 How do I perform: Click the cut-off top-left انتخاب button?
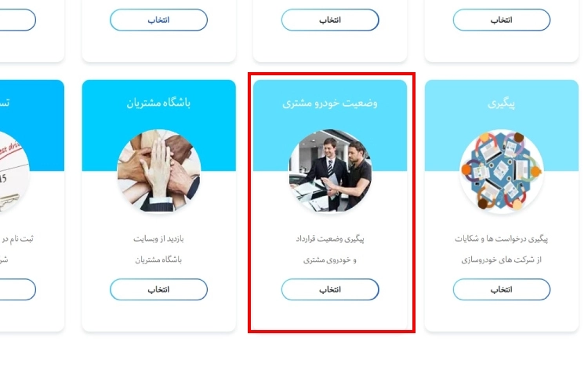click(x=17, y=20)
